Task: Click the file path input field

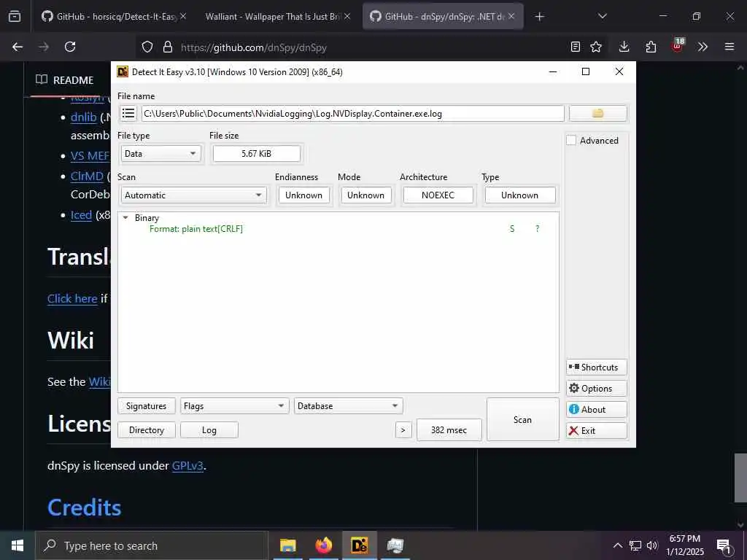Action: 352,113
